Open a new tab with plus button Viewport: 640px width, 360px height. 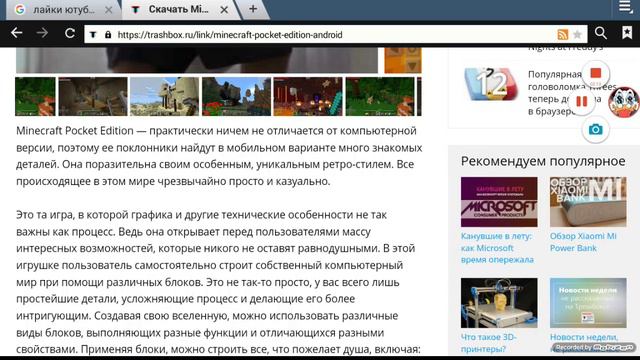point(253,9)
